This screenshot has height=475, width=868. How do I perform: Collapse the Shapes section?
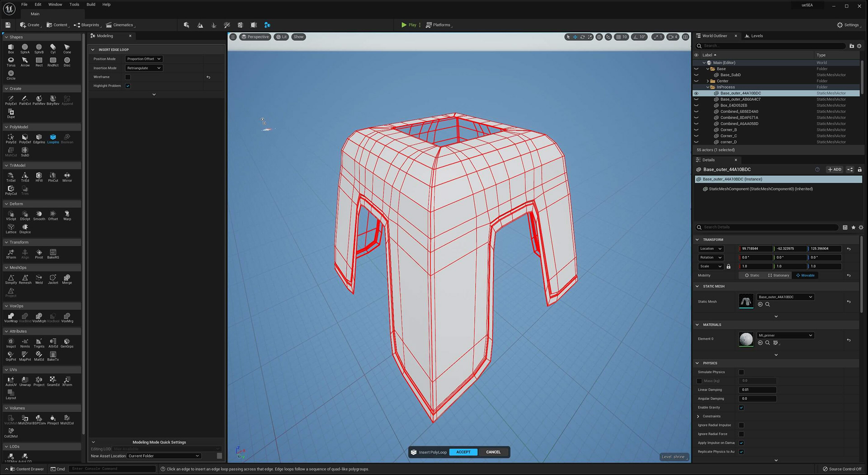coord(6,37)
